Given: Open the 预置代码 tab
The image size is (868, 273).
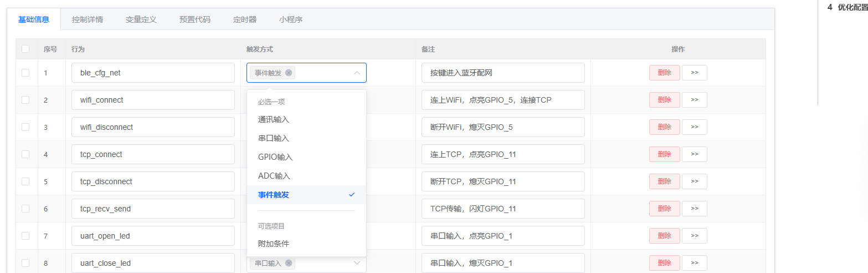Looking at the screenshot, I should [x=195, y=19].
